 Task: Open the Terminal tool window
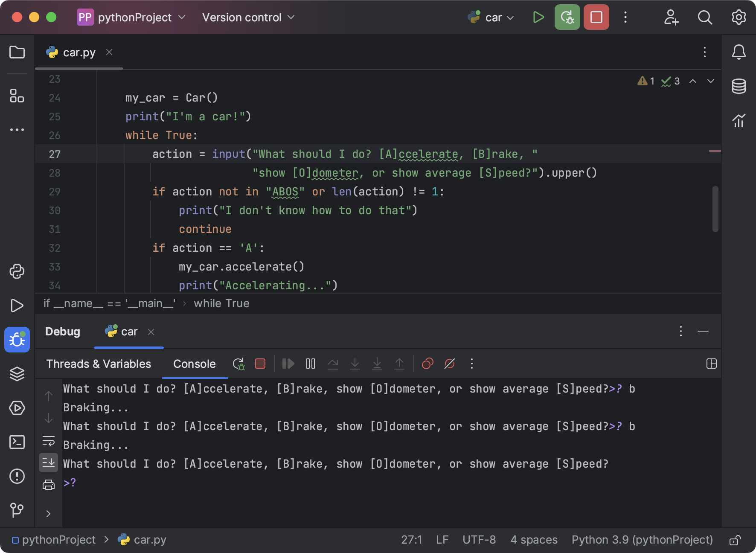[17, 442]
